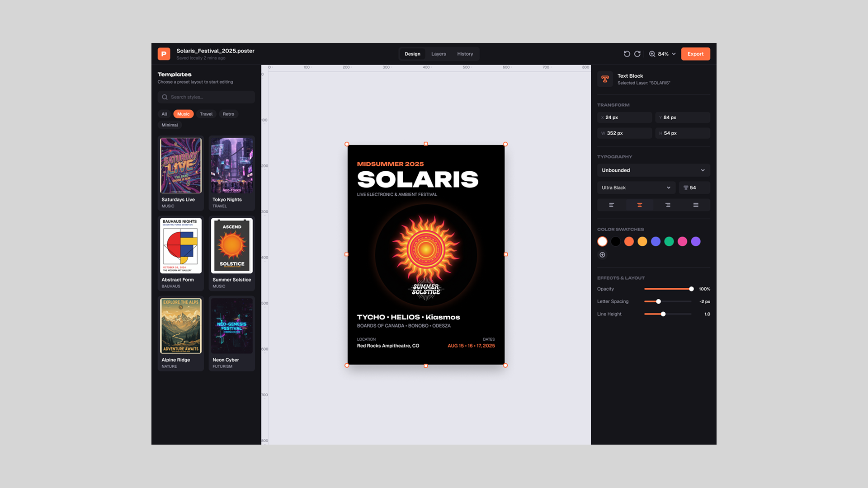This screenshot has height=488, width=868.
Task: Click the Solaris_Festival_2025.poster file name
Action: tap(215, 51)
